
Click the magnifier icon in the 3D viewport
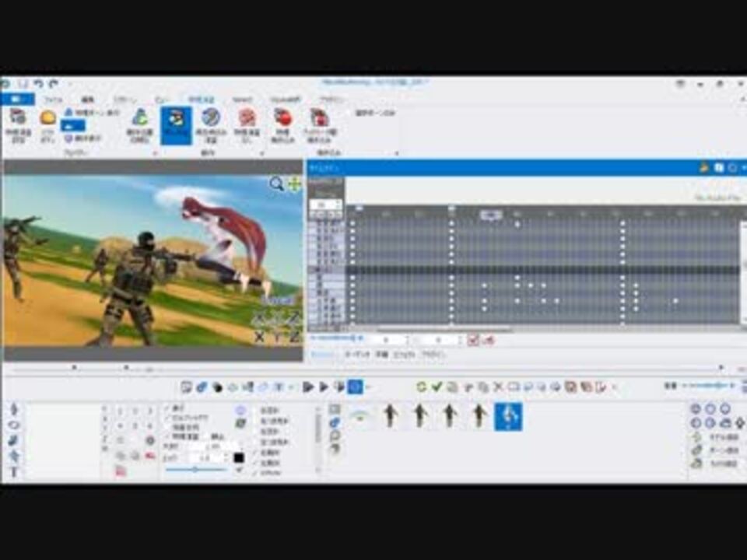(x=276, y=184)
